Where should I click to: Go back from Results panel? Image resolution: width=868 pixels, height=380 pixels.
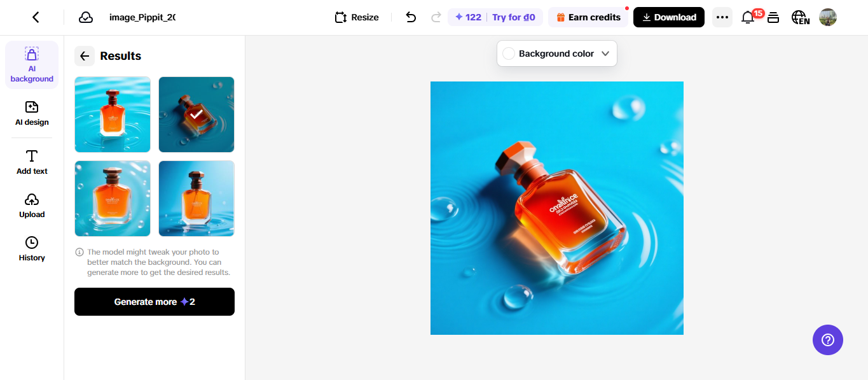coord(85,56)
